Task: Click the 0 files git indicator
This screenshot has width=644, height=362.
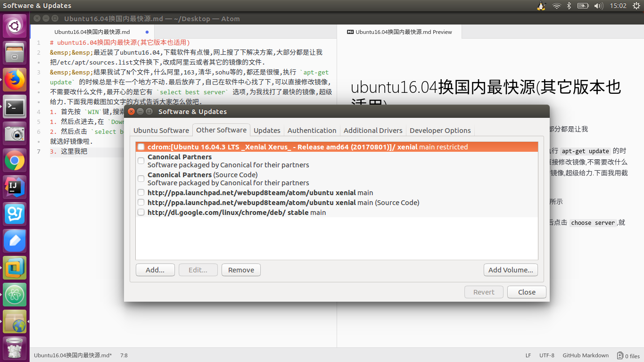Action: coord(628,356)
